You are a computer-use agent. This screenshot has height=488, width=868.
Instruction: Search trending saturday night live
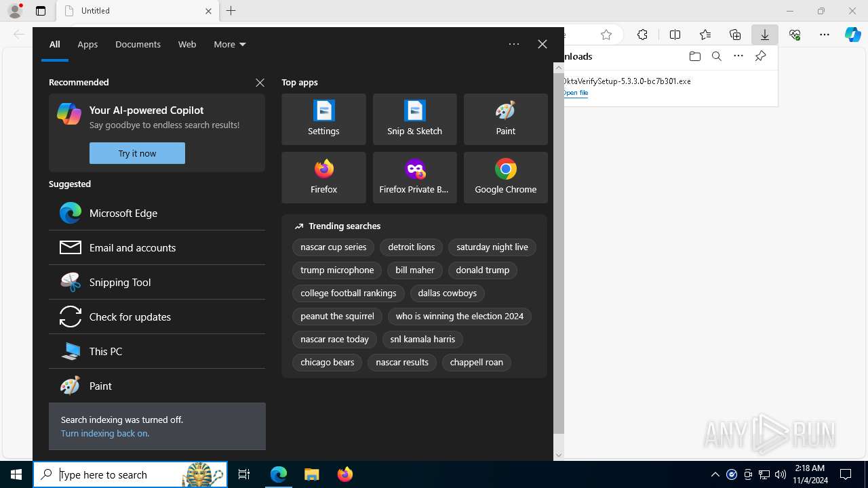[x=492, y=247]
